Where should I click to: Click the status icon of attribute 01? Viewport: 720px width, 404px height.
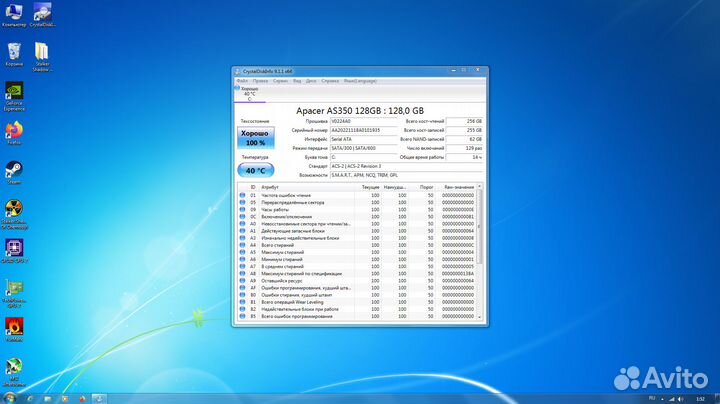click(242, 195)
